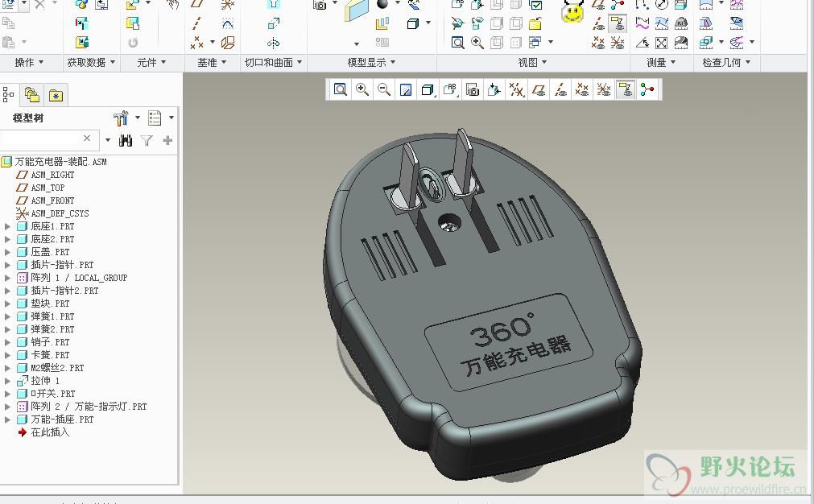
Task: Select M2螺丝2.PRT in model tree
Action: (51, 368)
